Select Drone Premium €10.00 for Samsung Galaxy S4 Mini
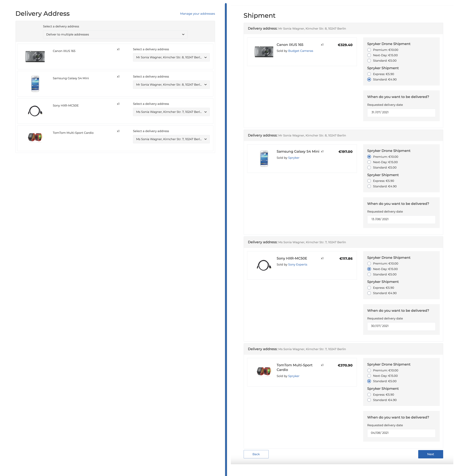This screenshot has height=476, width=469. tap(369, 157)
